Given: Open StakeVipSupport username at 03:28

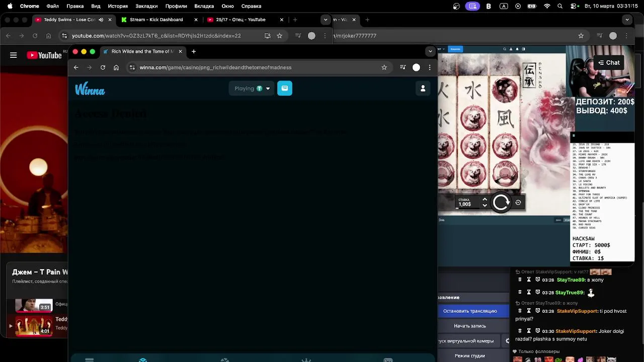Looking at the screenshot, I should tap(577, 311).
